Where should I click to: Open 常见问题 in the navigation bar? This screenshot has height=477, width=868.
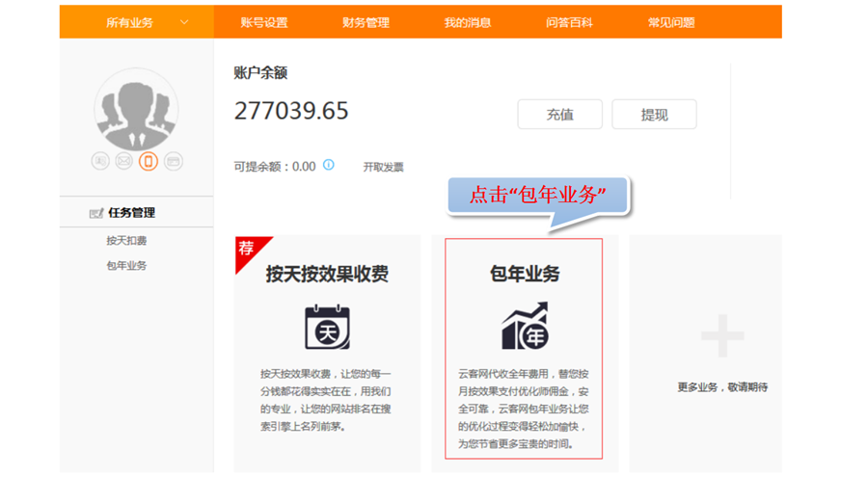click(671, 22)
